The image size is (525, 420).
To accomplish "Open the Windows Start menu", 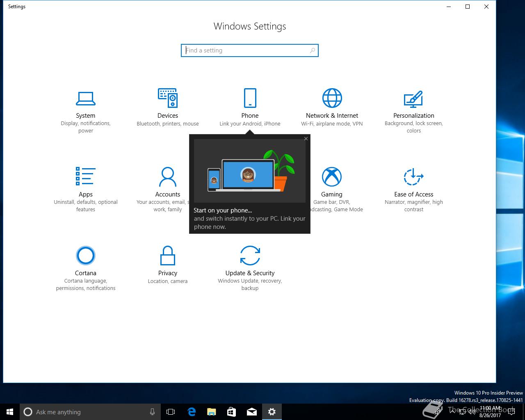I will pos(10,412).
